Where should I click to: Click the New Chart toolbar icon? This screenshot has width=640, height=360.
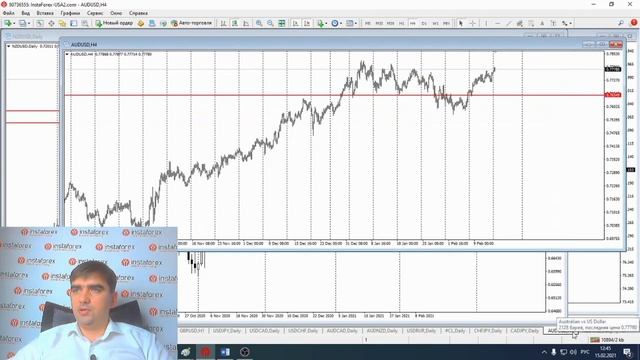8,23
